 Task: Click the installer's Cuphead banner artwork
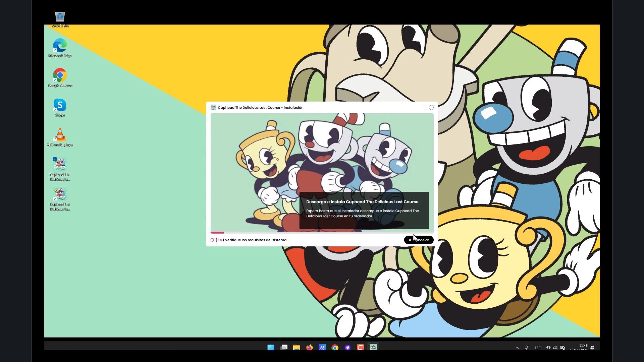[x=322, y=172]
